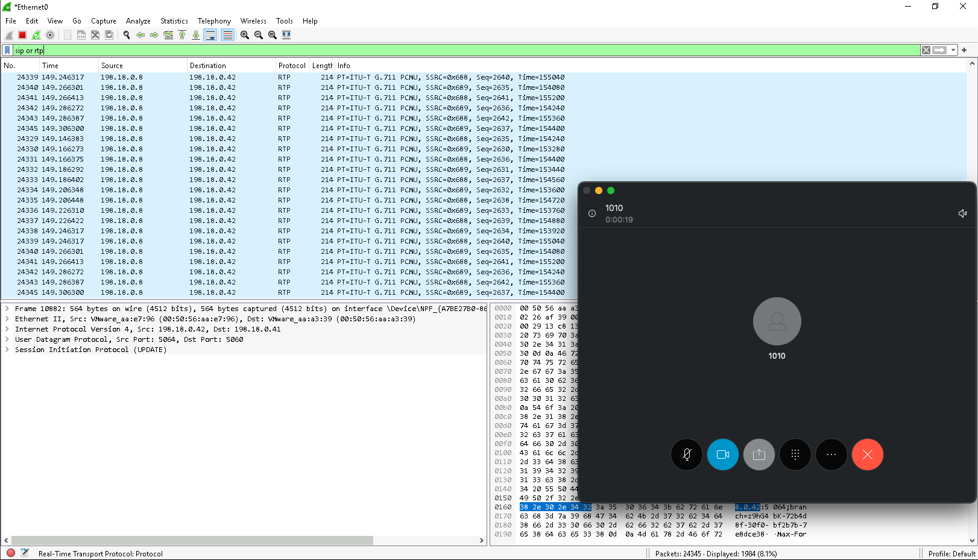Expand the Session Initiation Protocol tree
The height and width of the screenshot is (560, 978).
click(7, 350)
